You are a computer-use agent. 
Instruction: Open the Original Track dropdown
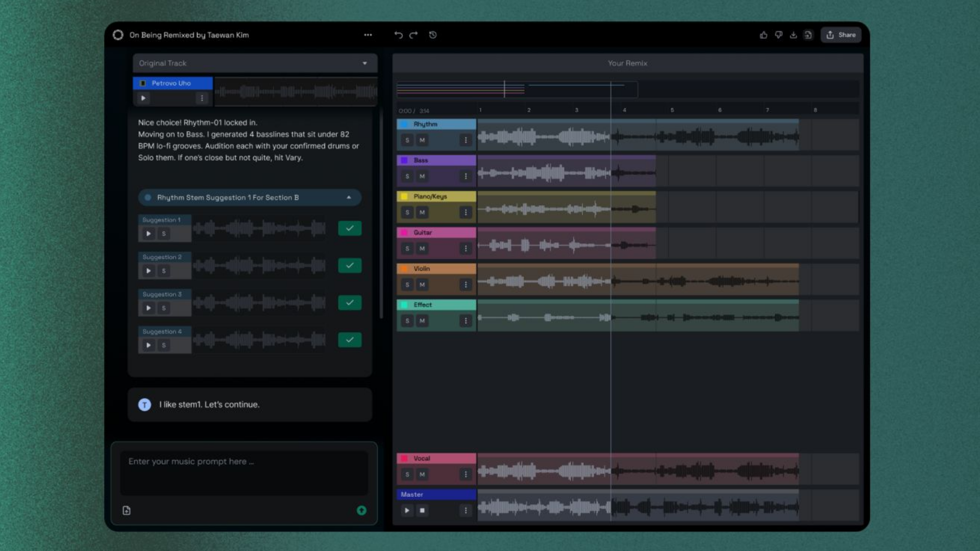click(x=364, y=63)
